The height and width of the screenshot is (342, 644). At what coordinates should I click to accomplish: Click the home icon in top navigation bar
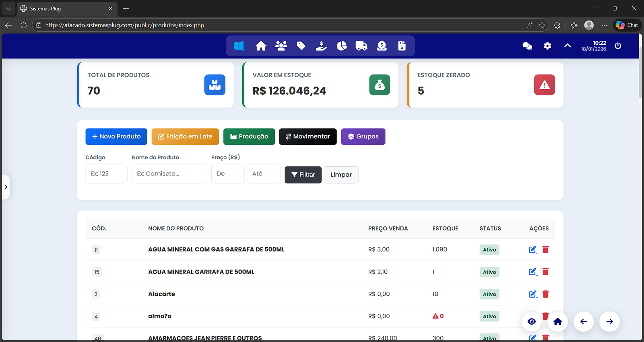(x=261, y=46)
